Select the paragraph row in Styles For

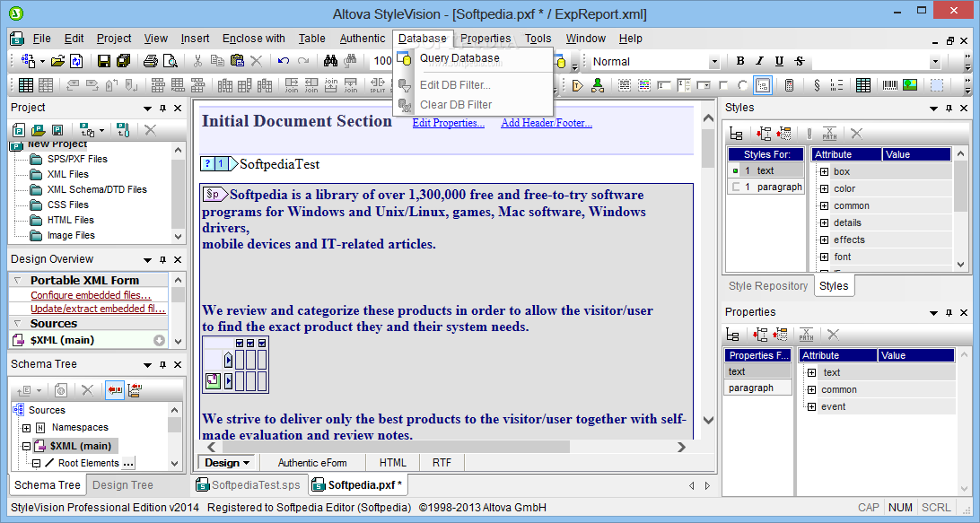766,187
